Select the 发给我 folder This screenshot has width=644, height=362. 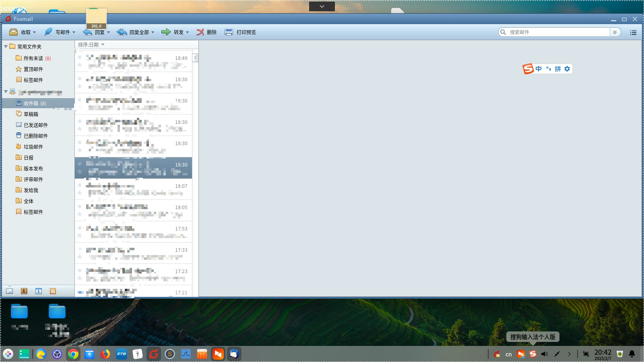[x=27, y=190]
